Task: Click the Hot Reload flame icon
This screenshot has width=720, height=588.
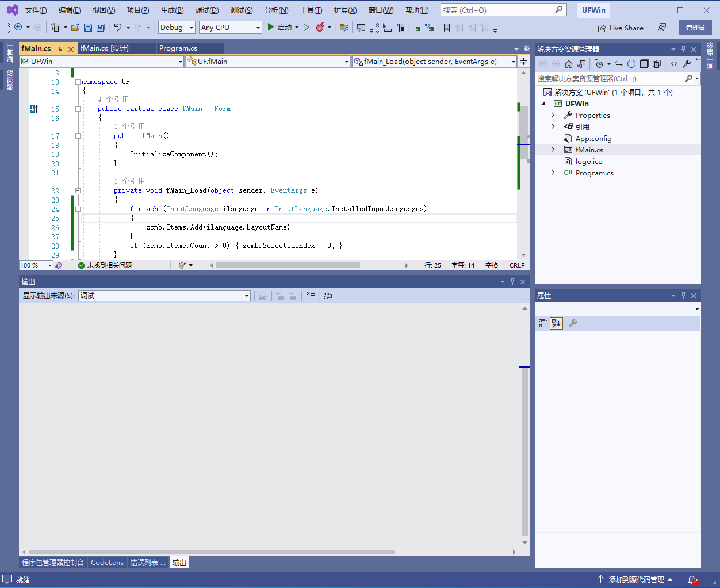Action: tap(320, 28)
